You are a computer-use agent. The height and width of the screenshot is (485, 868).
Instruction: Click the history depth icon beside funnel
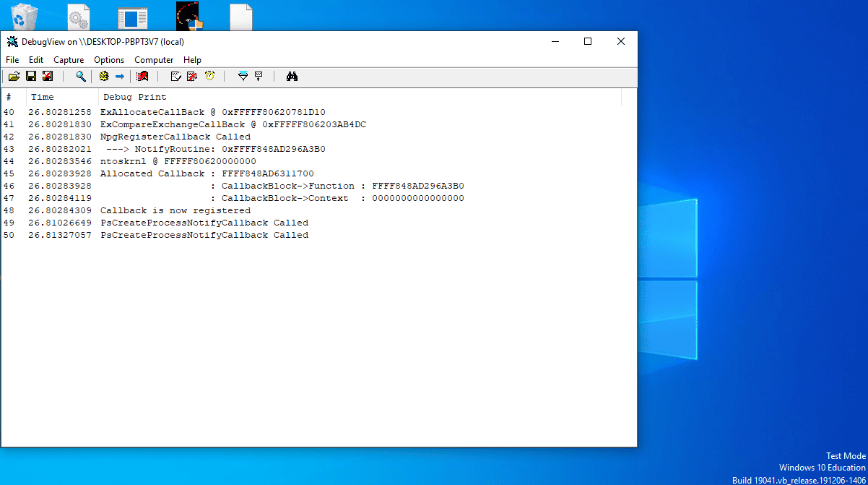click(x=259, y=77)
